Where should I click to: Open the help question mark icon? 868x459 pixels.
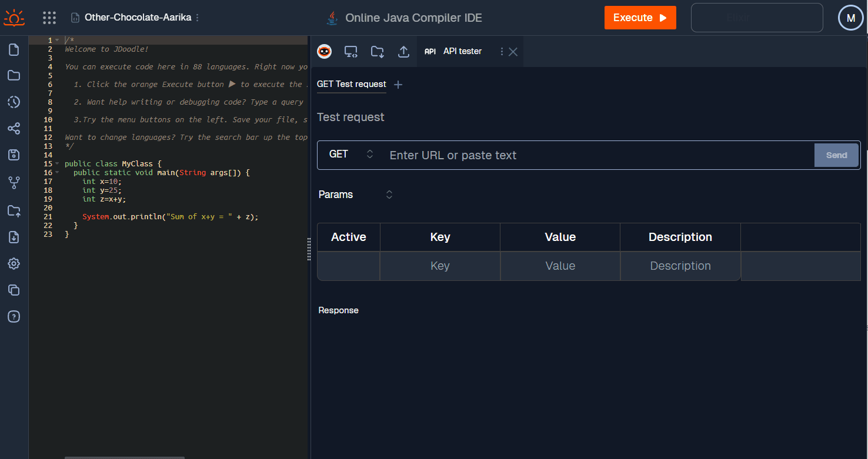click(x=13, y=316)
